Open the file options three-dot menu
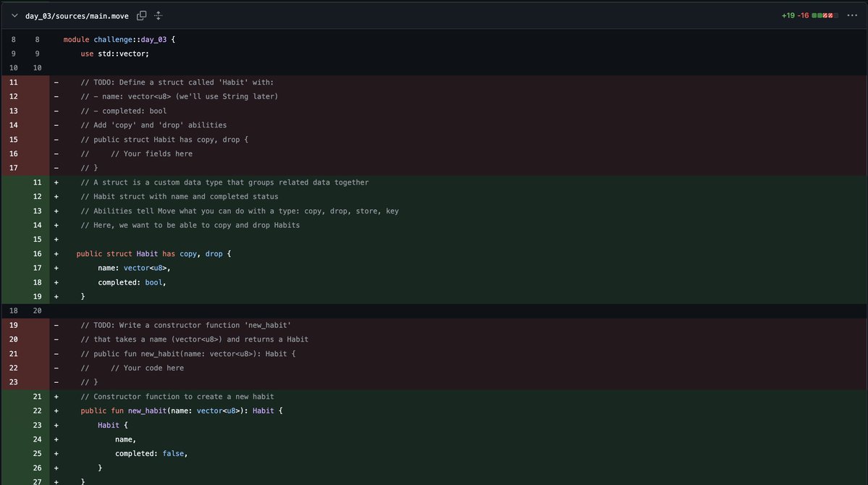Image resolution: width=868 pixels, height=485 pixels. pyautogui.click(x=852, y=15)
